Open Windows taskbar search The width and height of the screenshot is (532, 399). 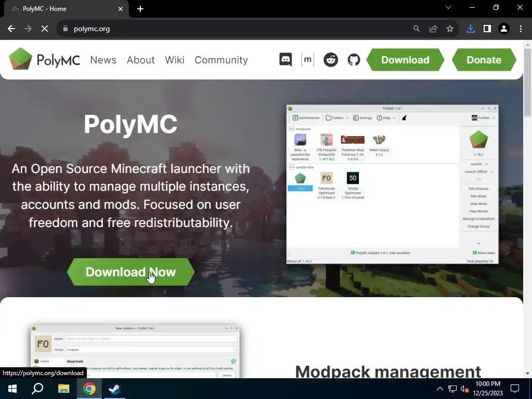[37, 389]
